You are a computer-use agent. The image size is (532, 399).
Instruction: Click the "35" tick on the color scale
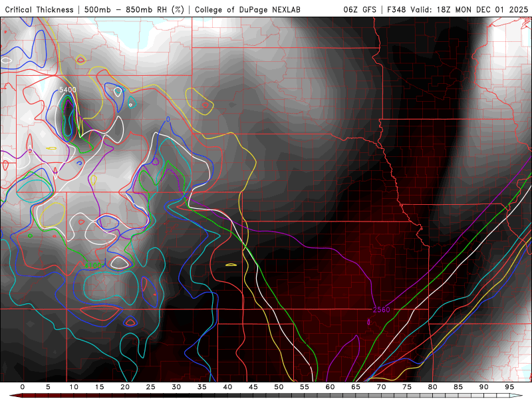pyautogui.click(x=201, y=387)
